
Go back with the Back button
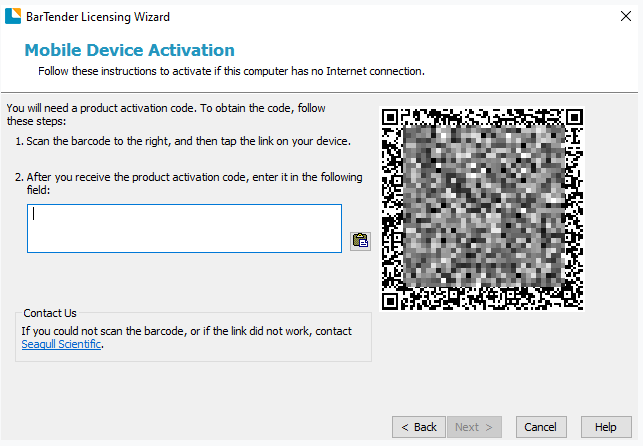(419, 427)
